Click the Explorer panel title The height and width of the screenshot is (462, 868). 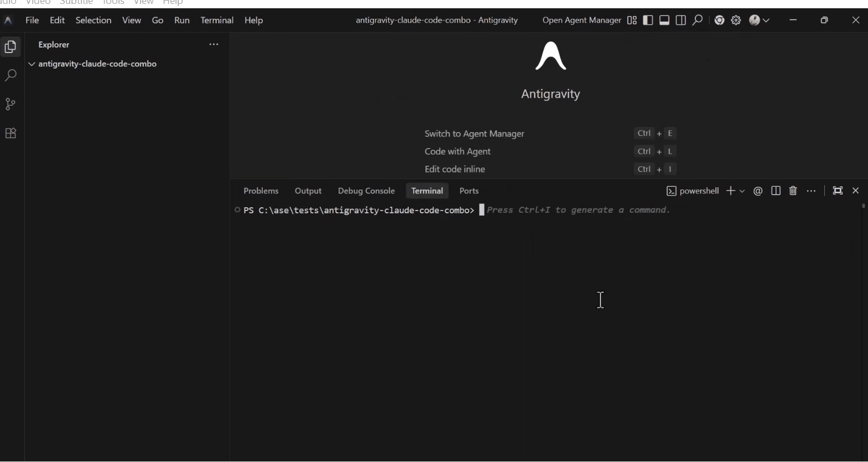pyautogui.click(x=54, y=44)
